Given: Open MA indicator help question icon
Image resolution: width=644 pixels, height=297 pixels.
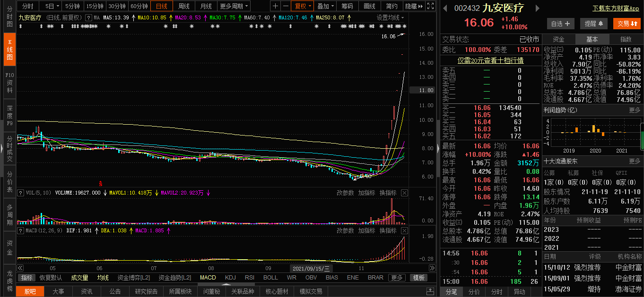Looking at the screenshot, I should tap(88, 17).
